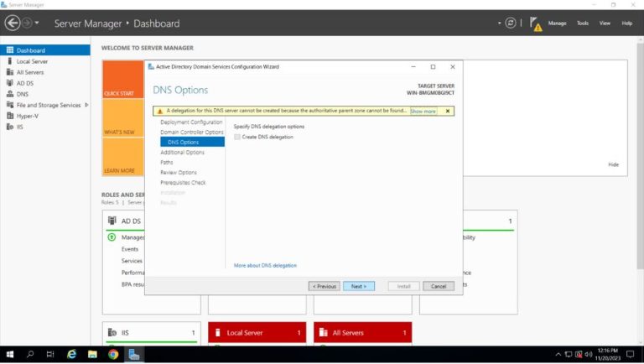Viewport: 644px width, 364px height.
Task: Open the Windows Start menu
Action: (10, 354)
